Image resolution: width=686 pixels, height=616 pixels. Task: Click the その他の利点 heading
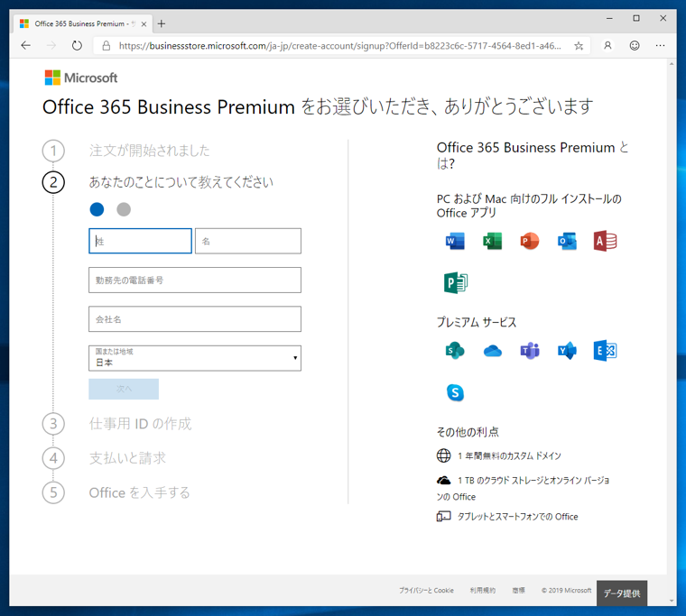pos(468,432)
